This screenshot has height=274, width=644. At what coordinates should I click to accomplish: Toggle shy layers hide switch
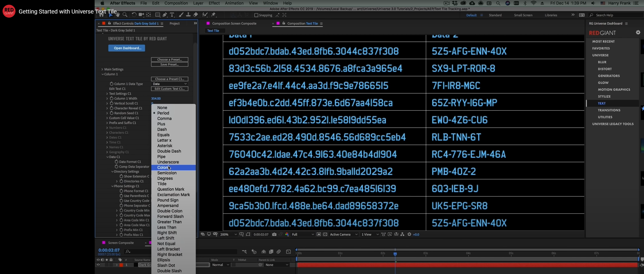pos(263,251)
